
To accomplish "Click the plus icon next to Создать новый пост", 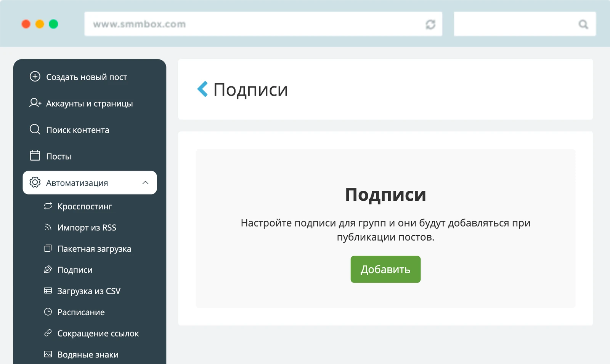I will 35,77.
